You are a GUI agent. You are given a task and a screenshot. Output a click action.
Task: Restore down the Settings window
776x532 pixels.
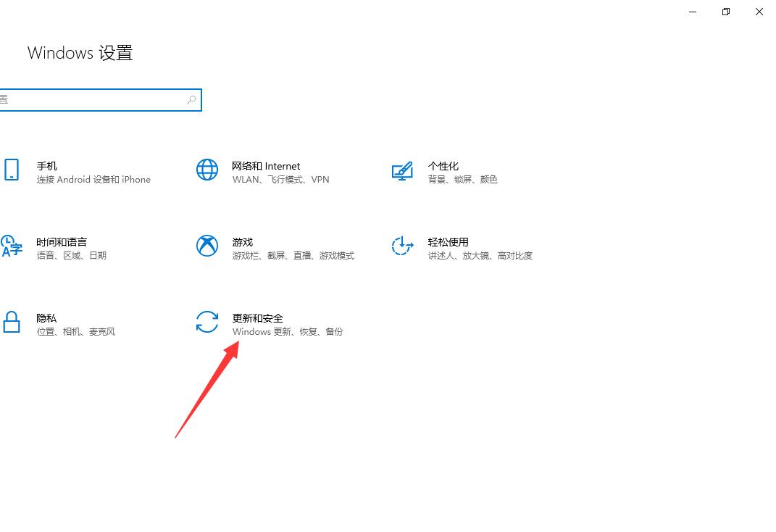(725, 12)
